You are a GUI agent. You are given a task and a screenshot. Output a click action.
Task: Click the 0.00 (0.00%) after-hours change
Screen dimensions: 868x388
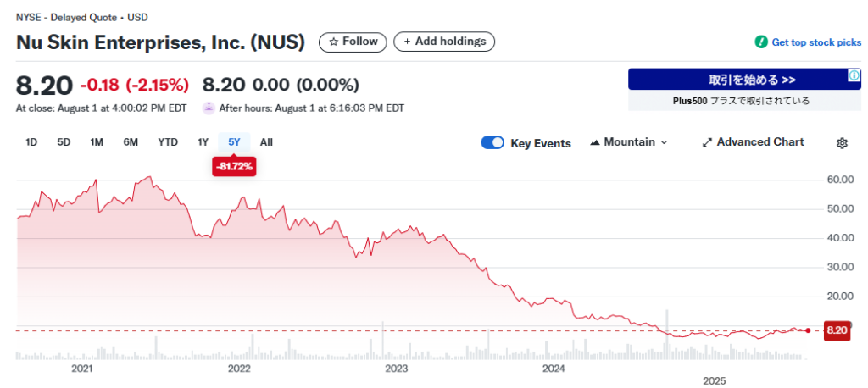pyautogui.click(x=305, y=85)
